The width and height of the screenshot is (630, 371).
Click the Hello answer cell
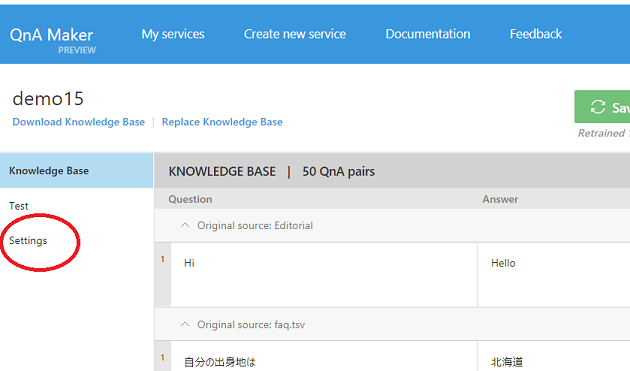(554, 275)
